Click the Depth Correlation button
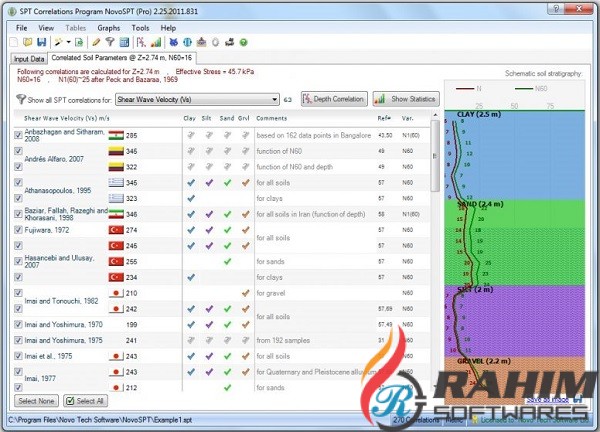Viewport: 600px width, 432px height. pyautogui.click(x=334, y=99)
